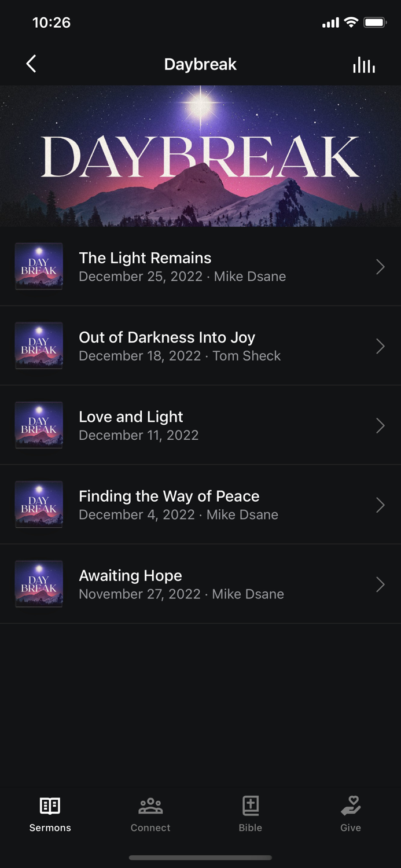Click the Day Break album art beside Awaiting Hope
Screen dimensions: 401x868
[38, 584]
